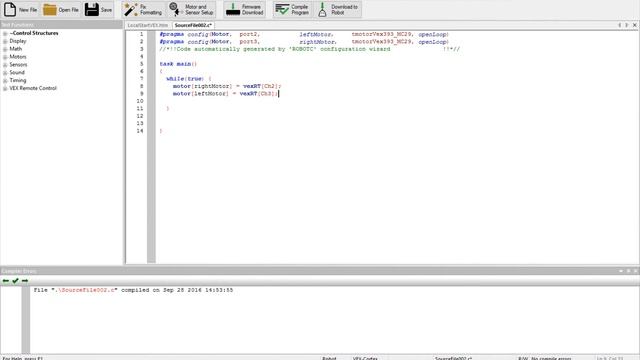640x360 pixels.
Task: Run Fix Formatting on the code
Action: (143, 9)
